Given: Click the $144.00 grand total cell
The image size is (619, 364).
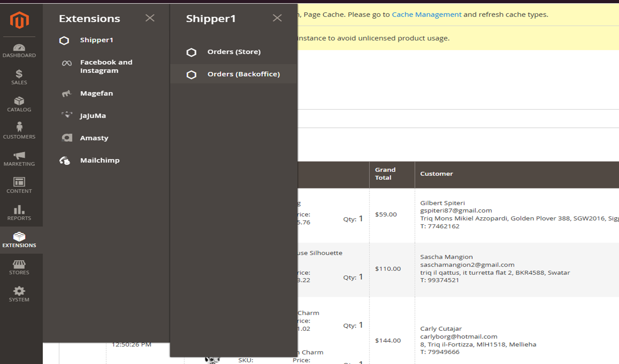Looking at the screenshot, I should tap(388, 340).
